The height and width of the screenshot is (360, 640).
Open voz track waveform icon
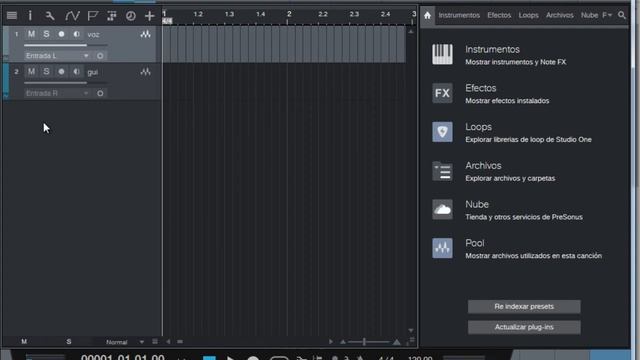click(x=145, y=34)
